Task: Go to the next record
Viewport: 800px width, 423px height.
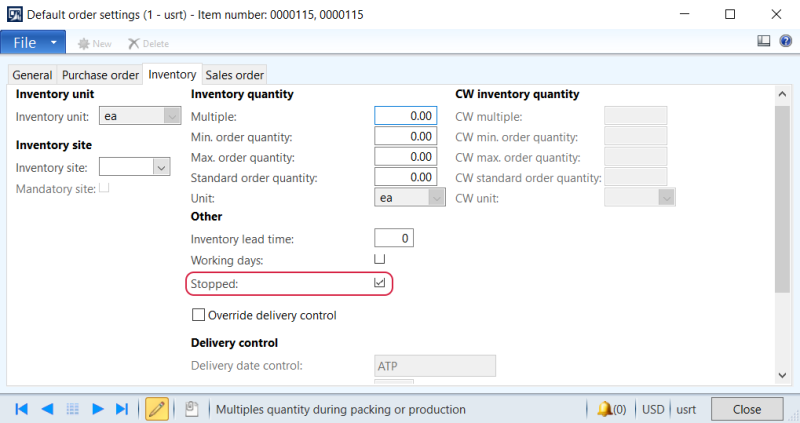Action: [x=98, y=409]
